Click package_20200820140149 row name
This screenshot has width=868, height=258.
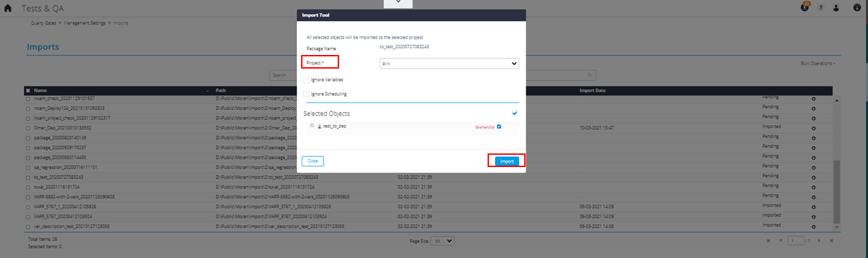point(60,137)
